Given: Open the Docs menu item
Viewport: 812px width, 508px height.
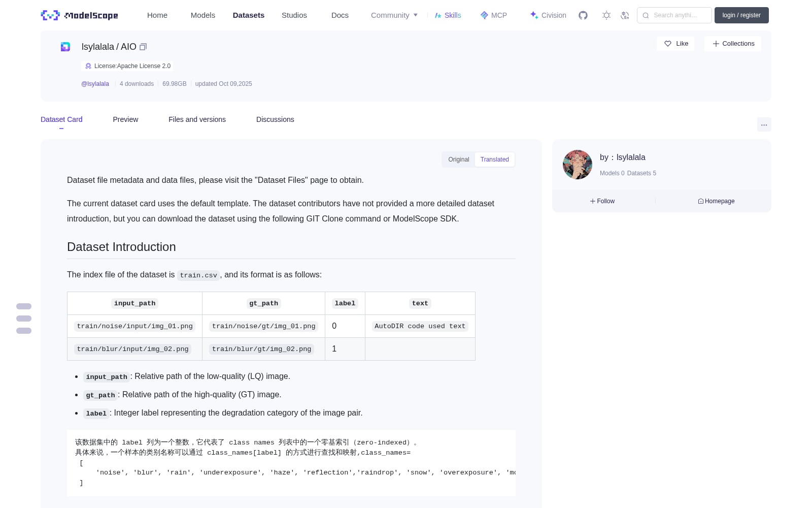Looking at the screenshot, I should click(x=340, y=15).
